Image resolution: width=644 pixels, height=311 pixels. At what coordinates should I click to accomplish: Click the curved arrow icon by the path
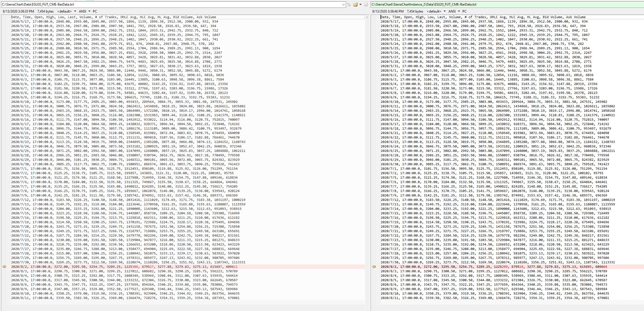coord(349,4)
